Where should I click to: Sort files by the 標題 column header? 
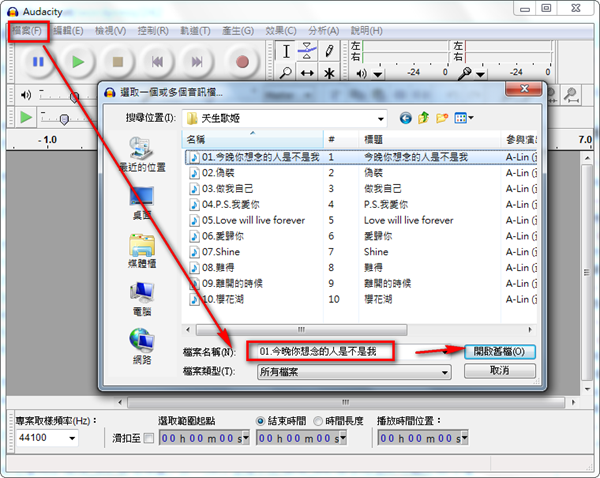tap(430, 139)
